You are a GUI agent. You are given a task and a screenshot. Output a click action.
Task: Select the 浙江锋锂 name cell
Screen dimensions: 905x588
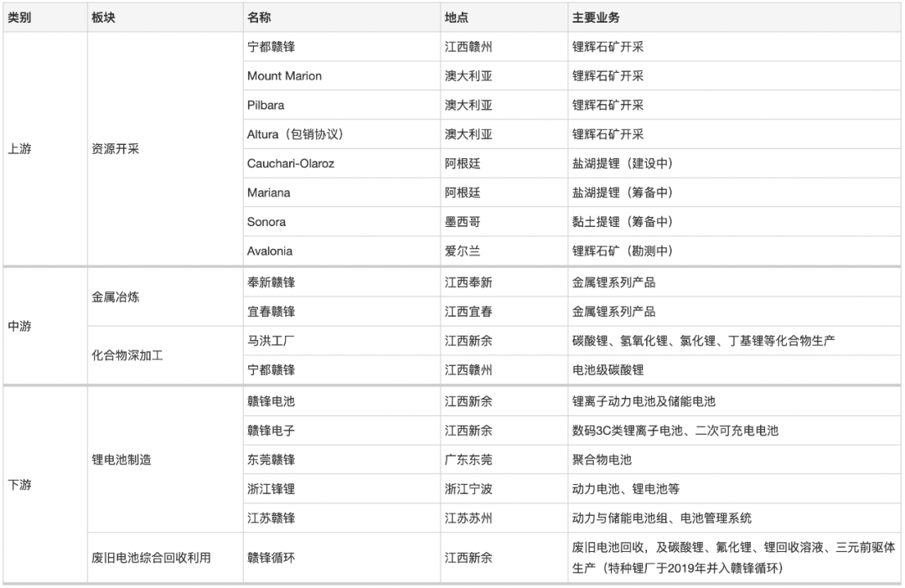pos(271,489)
